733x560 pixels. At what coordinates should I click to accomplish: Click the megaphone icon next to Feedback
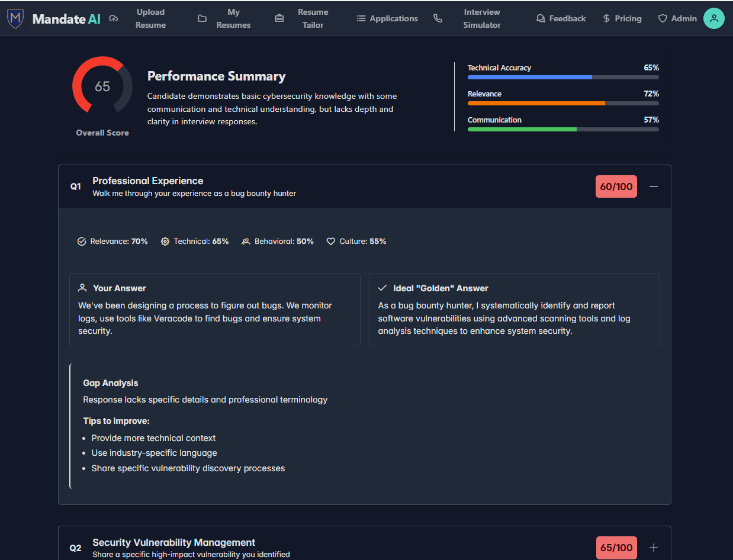[x=539, y=18]
